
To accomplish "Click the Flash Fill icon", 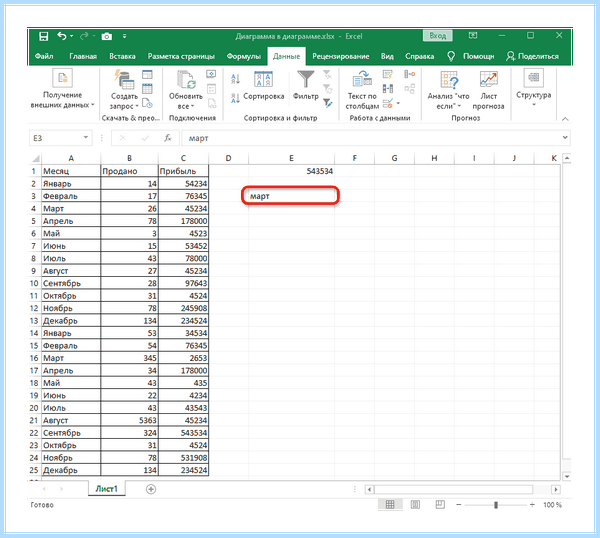I will [x=388, y=74].
